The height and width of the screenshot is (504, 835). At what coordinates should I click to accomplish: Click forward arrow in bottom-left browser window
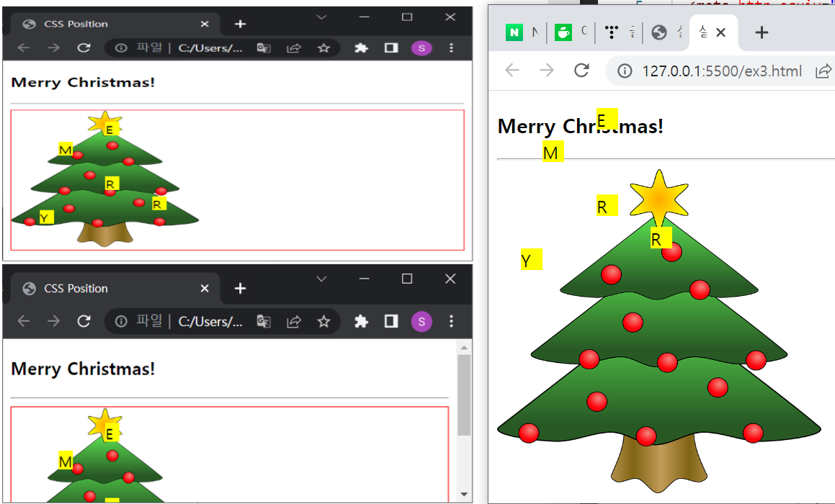[53, 321]
